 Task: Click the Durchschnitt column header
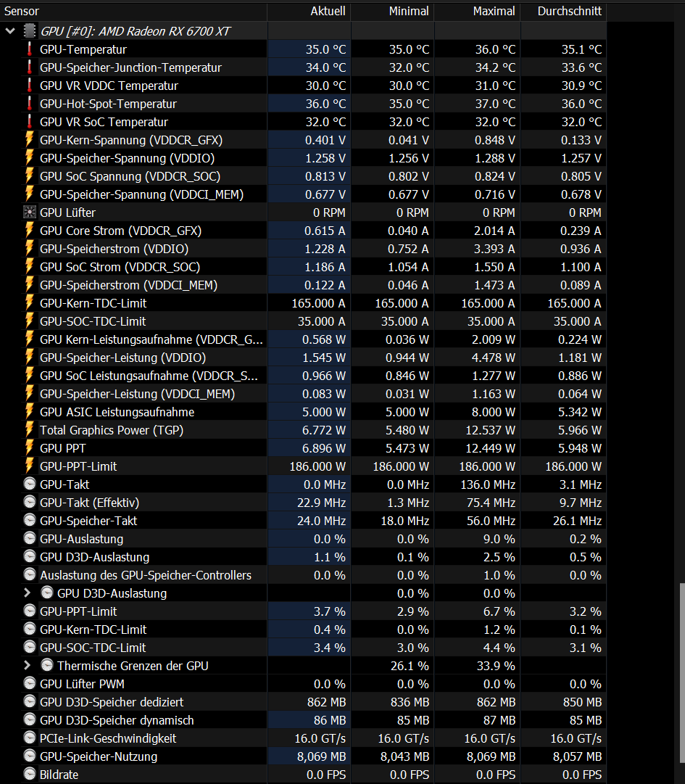click(564, 11)
